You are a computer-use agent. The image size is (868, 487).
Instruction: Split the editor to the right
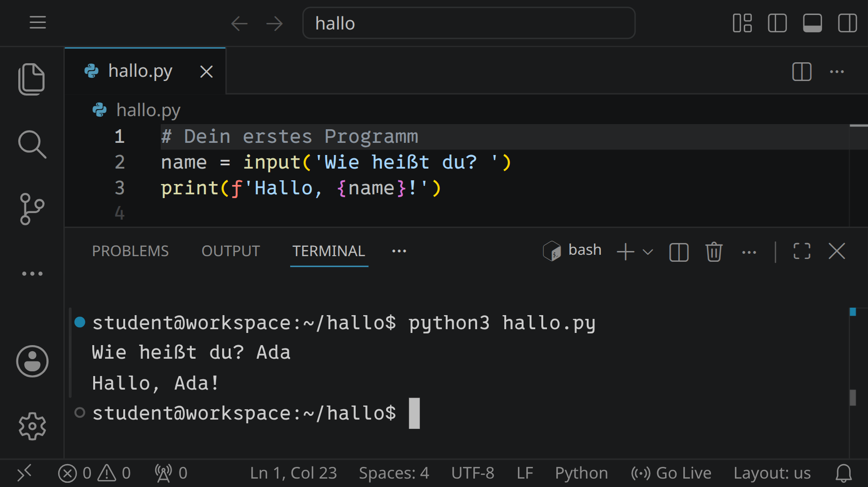(x=802, y=72)
